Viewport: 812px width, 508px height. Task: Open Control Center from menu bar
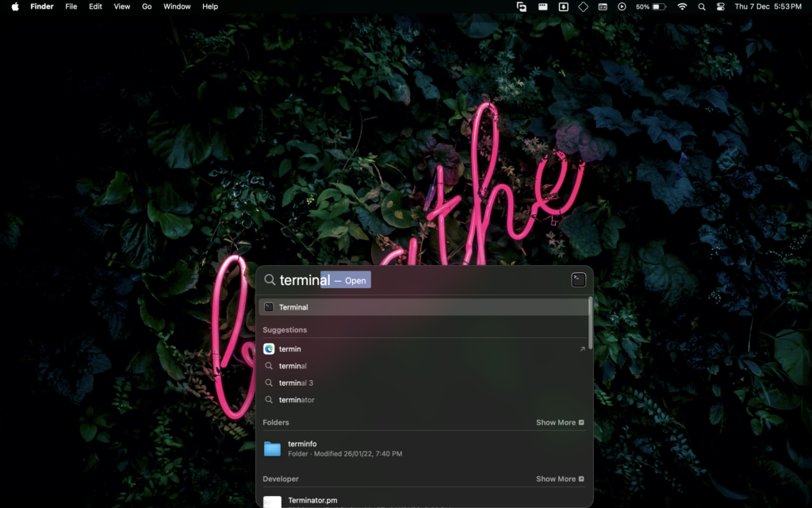coord(720,6)
